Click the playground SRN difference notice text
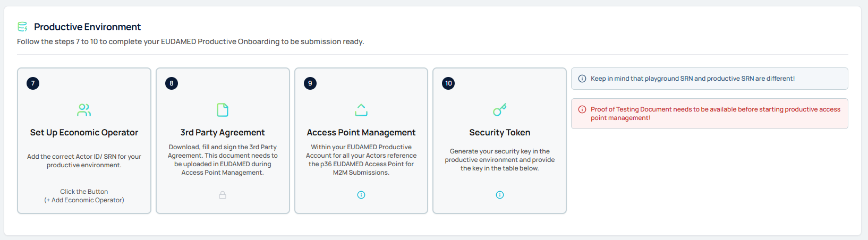Image resolution: width=868 pixels, height=240 pixels. (x=693, y=79)
